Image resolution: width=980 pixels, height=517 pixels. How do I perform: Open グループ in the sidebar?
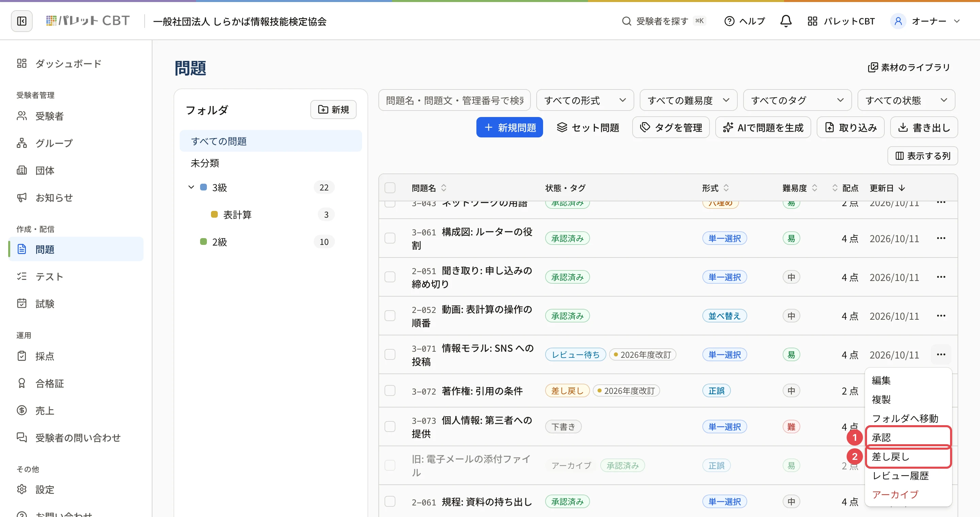click(76, 143)
